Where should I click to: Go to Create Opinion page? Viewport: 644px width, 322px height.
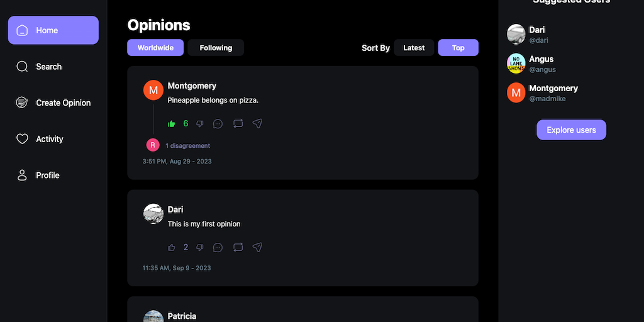(x=63, y=103)
